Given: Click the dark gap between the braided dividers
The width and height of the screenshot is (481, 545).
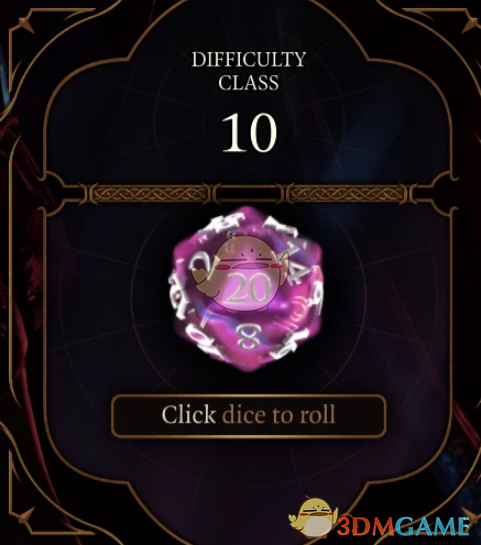Looking at the screenshot, I should coord(249,193).
